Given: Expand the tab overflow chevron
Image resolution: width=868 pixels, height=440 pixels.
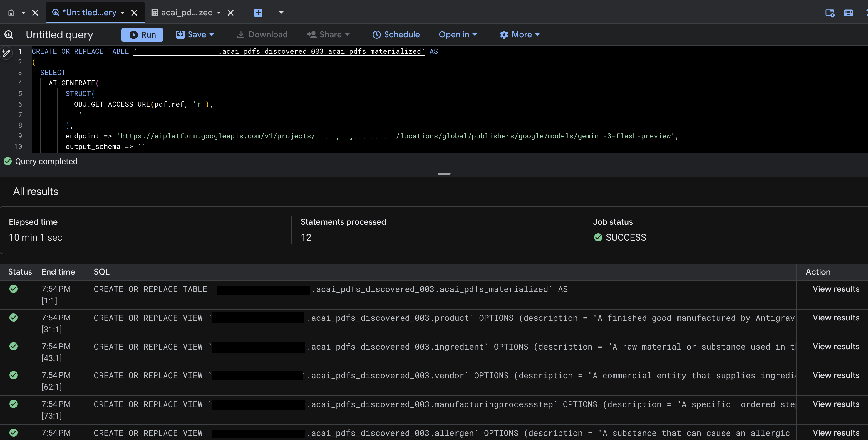Looking at the screenshot, I should [281, 12].
